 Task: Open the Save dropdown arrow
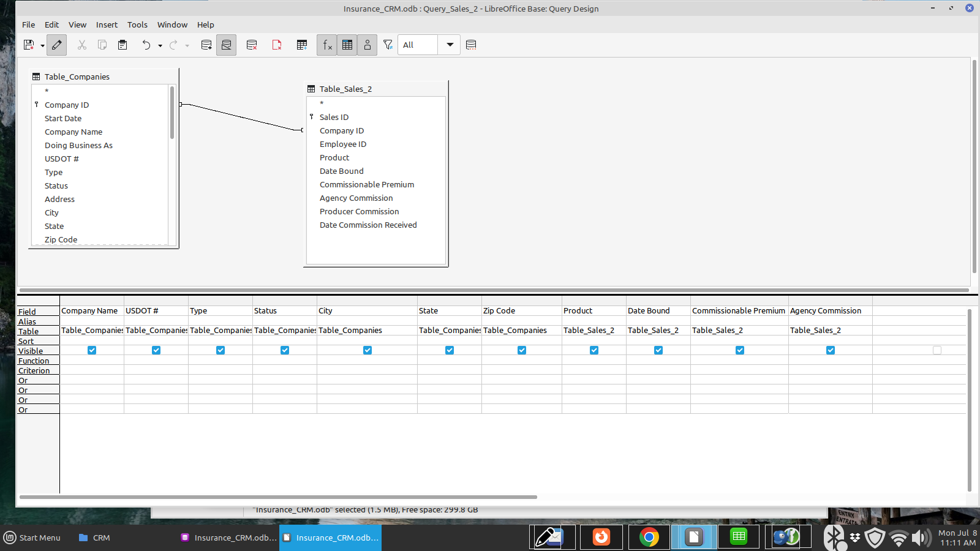(x=42, y=45)
